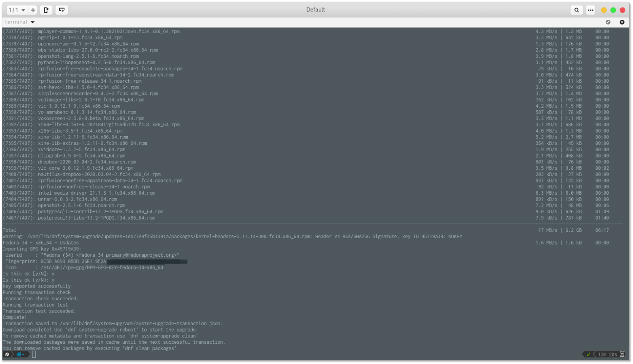Add terminal below current one

62,10
